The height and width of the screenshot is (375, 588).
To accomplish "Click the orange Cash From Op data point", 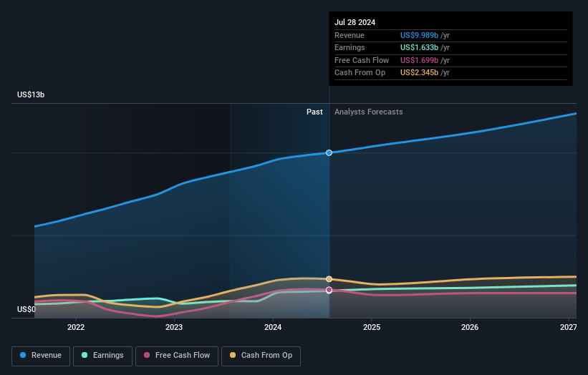I will tap(329, 279).
